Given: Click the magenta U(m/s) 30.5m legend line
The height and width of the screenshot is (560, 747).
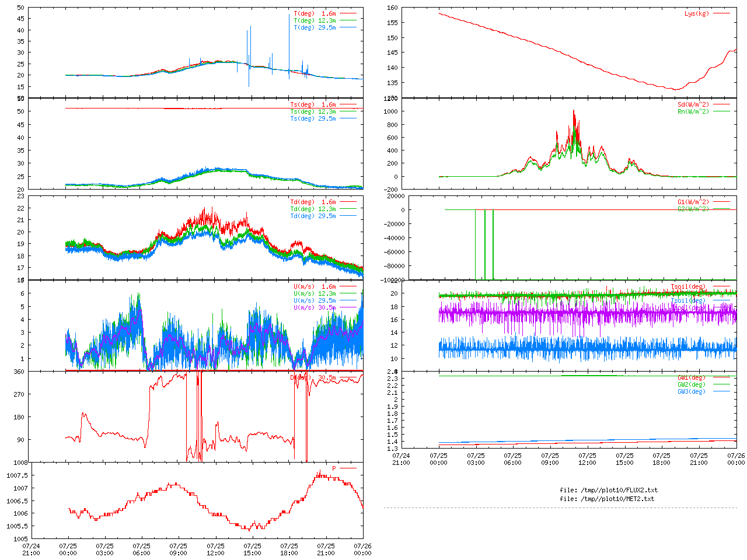Looking at the screenshot, I should pyautogui.click(x=348, y=307).
